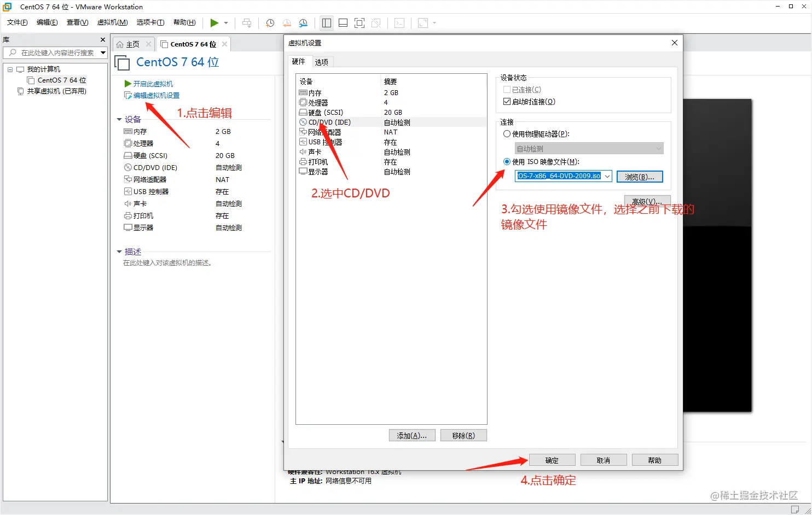Select the 打印机 icon in settings dialog list
812x515 pixels.
303,161
